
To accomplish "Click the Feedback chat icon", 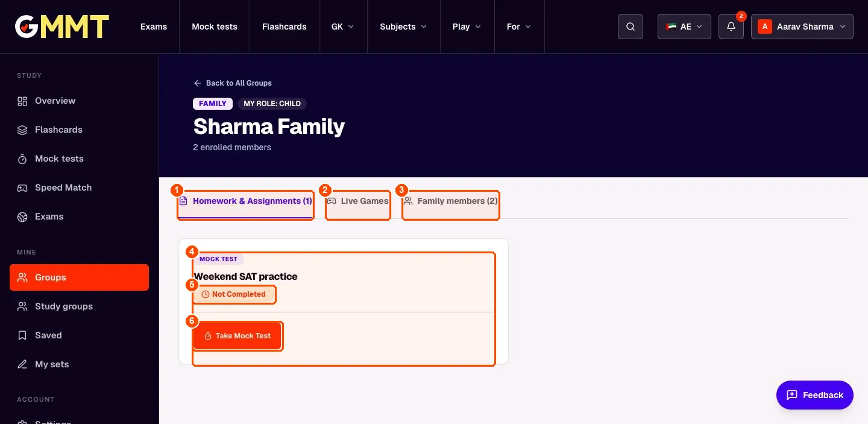I will point(792,395).
